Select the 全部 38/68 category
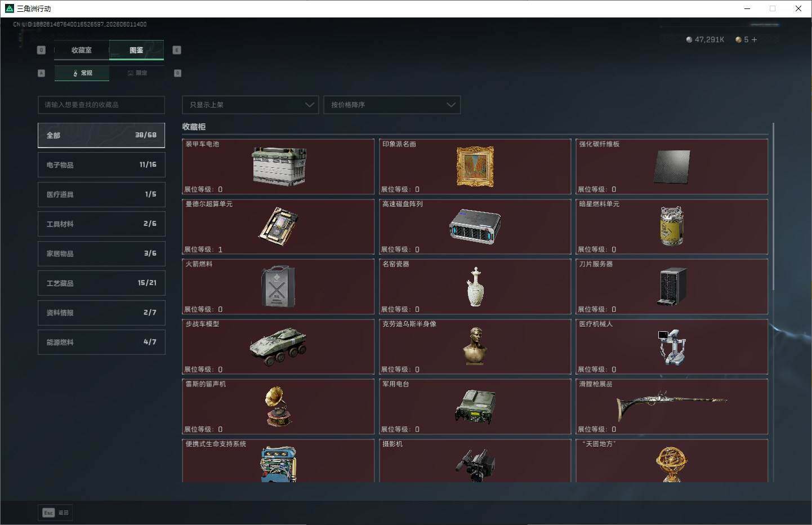Image resolution: width=812 pixels, height=525 pixels. 101,135
